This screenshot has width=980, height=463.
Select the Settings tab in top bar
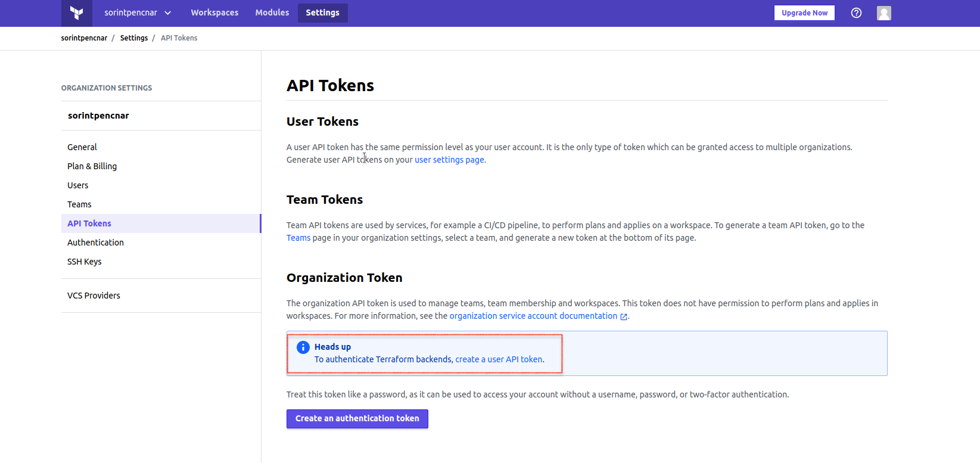(322, 13)
